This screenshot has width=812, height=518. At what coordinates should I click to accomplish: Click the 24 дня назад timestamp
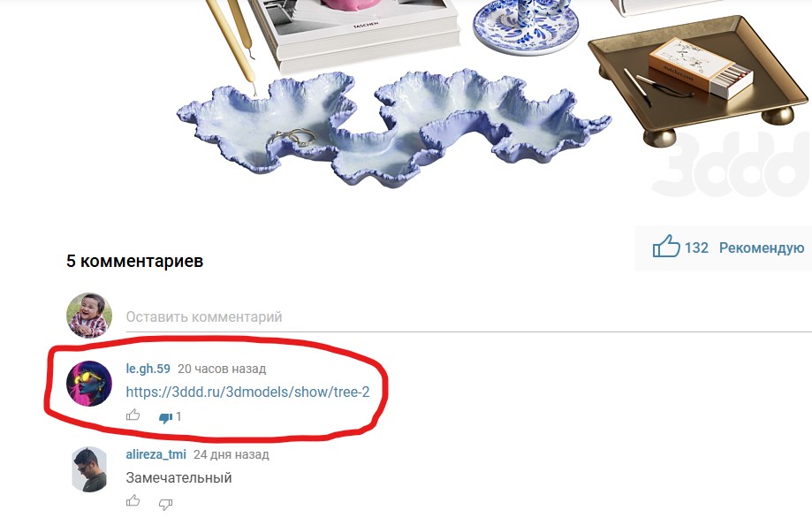231,455
